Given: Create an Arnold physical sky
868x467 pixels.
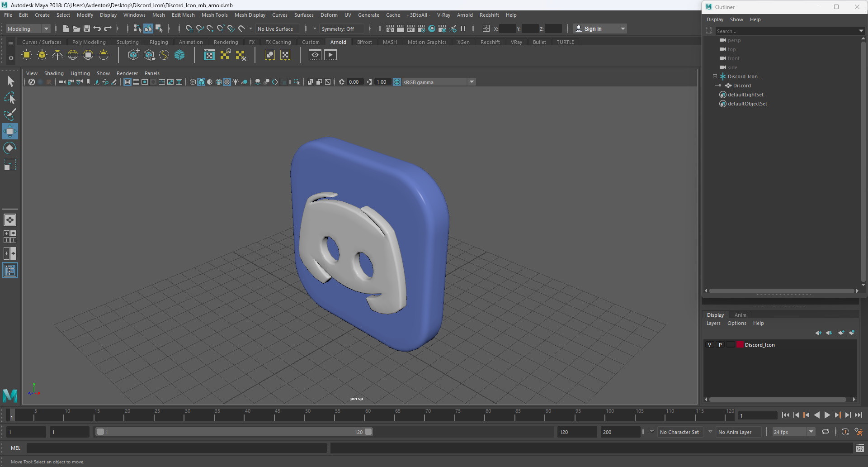Looking at the screenshot, I should (104, 55).
